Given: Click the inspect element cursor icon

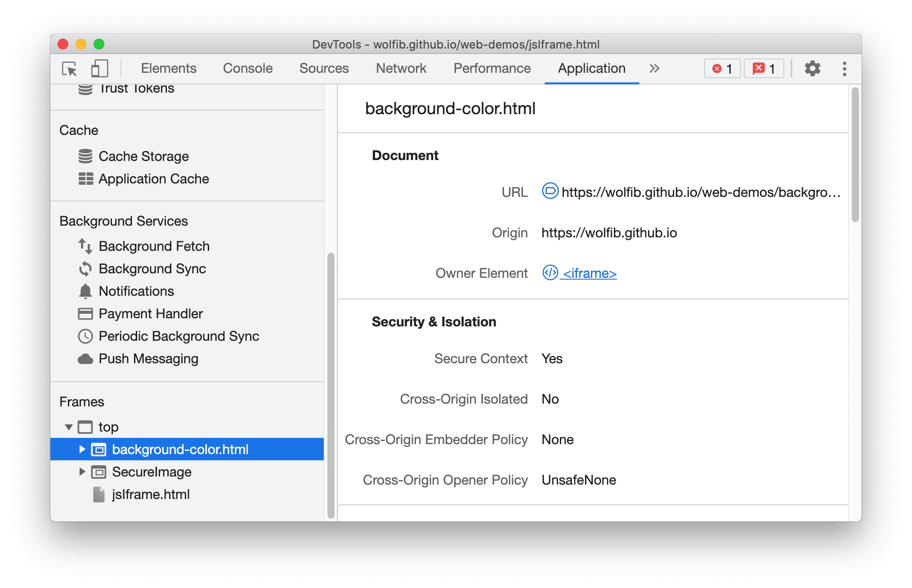Looking at the screenshot, I should (69, 68).
